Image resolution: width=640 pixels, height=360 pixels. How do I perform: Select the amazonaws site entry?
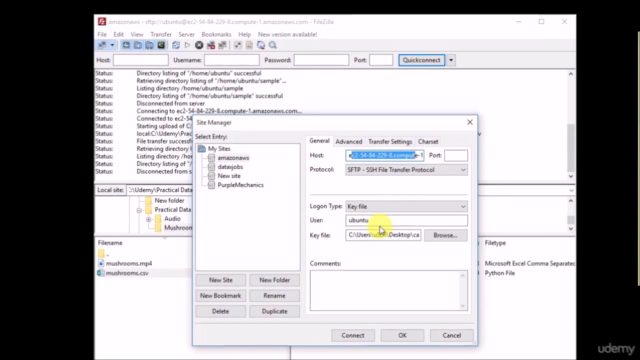(x=233, y=158)
